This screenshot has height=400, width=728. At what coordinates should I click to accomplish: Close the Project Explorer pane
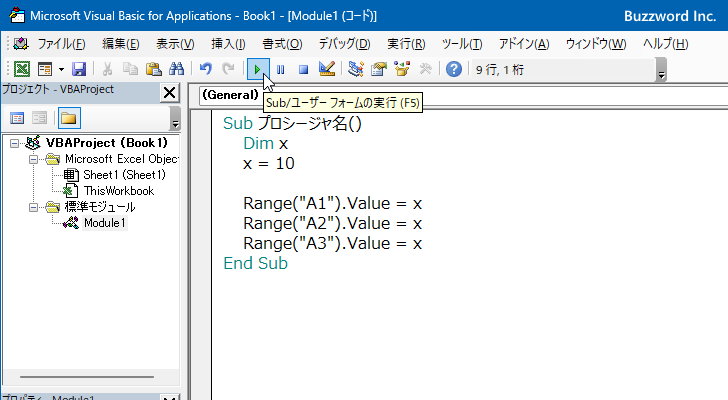point(170,93)
